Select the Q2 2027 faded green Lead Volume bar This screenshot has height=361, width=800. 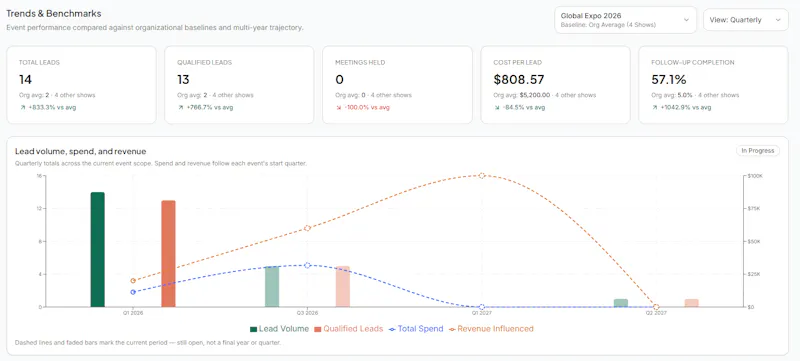[621, 303]
